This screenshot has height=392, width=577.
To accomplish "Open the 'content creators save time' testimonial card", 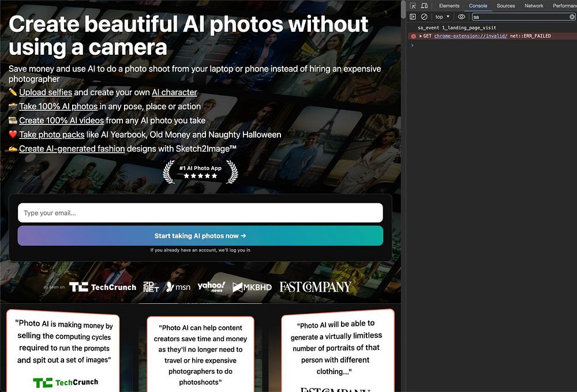I will [x=200, y=354].
